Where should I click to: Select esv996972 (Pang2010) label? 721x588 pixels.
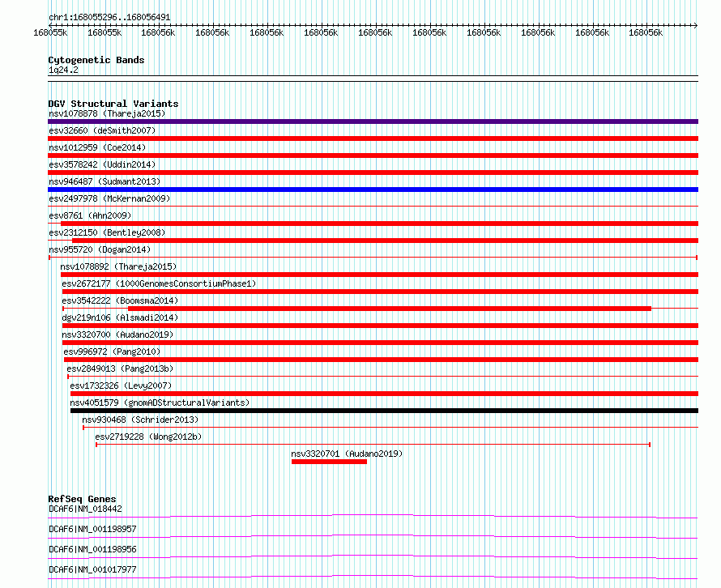click(x=112, y=352)
